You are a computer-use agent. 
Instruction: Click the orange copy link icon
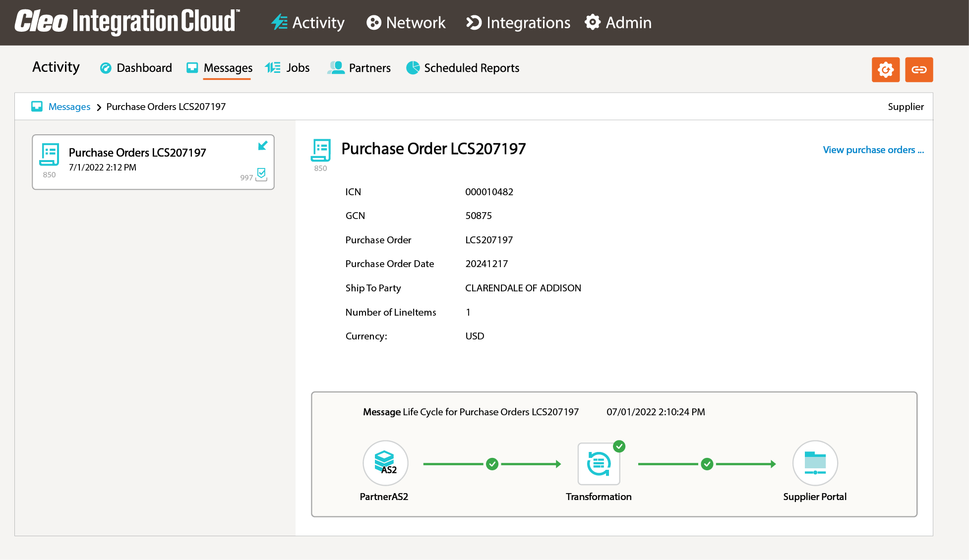click(919, 69)
